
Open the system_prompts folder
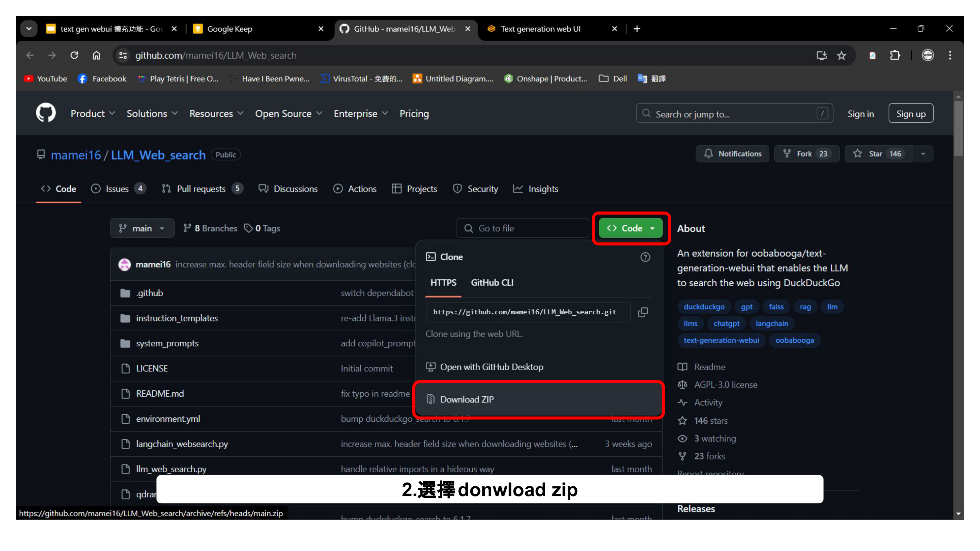coord(167,343)
